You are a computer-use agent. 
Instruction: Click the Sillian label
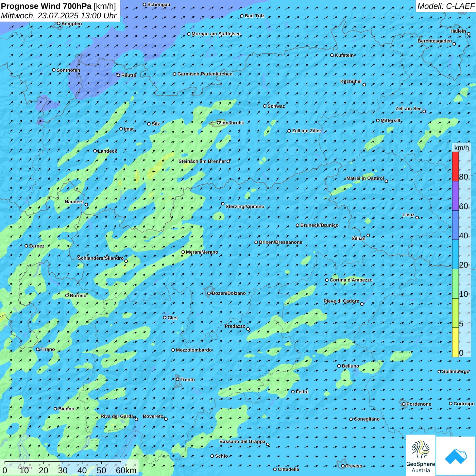coord(358,238)
